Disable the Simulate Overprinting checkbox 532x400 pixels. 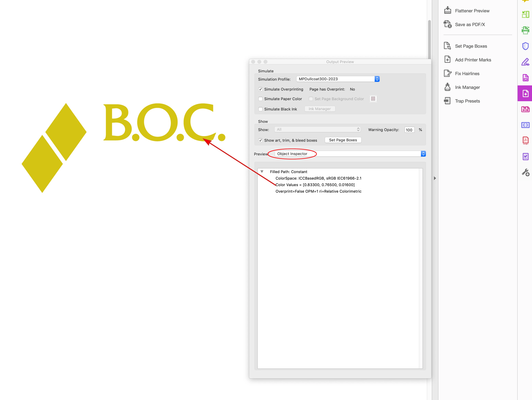pos(261,89)
